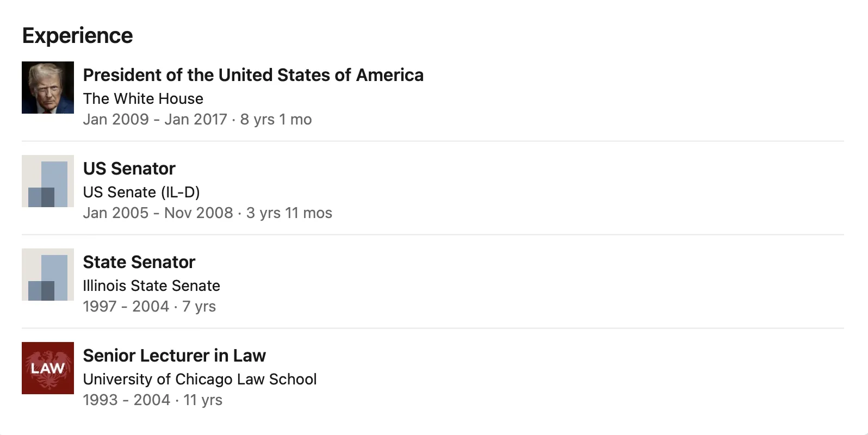Screen dimensions: 868x435
Task: Open the University of Chicago Law logo
Action: coord(48,368)
